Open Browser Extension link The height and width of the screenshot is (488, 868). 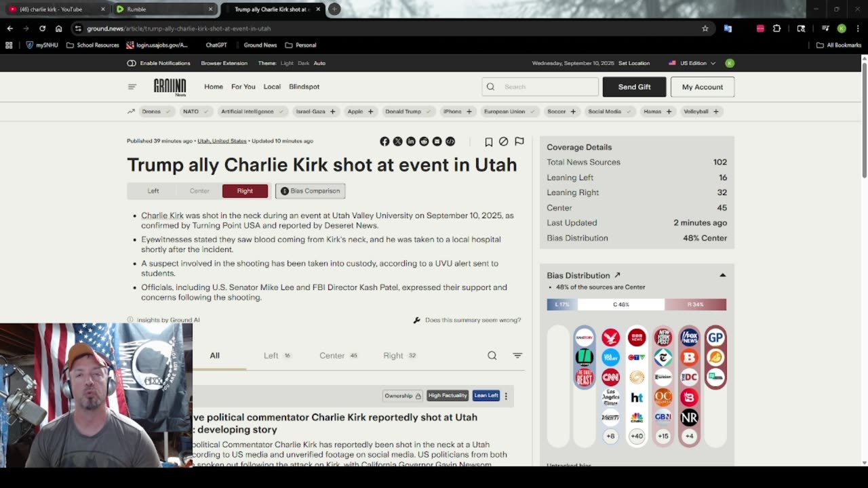(224, 63)
